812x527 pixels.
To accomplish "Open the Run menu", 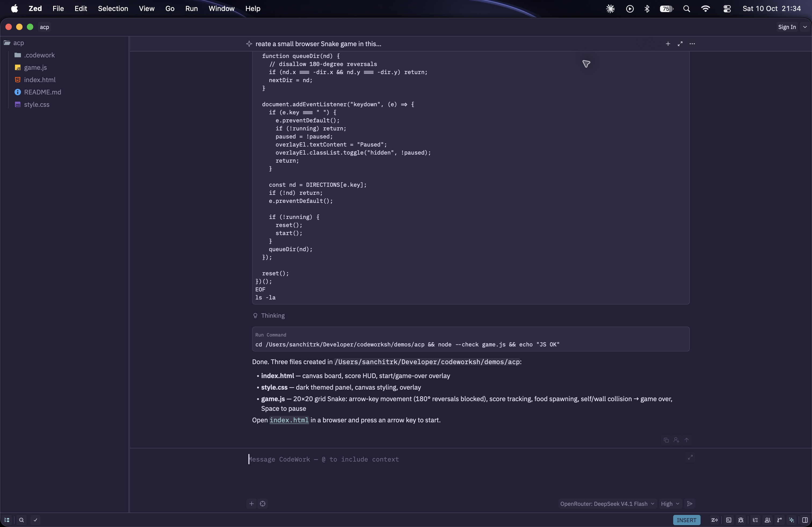I will tap(191, 9).
